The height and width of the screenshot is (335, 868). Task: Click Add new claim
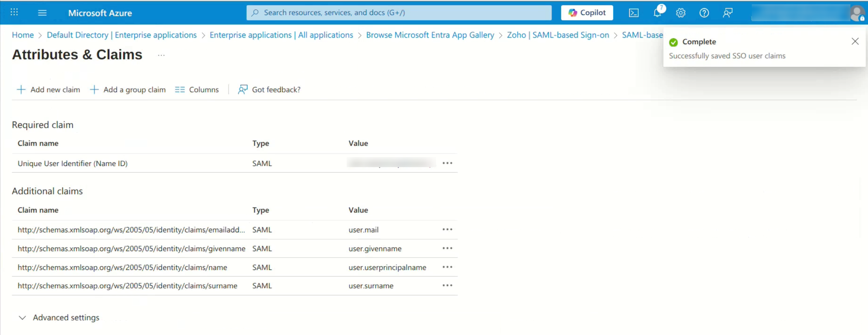(49, 90)
